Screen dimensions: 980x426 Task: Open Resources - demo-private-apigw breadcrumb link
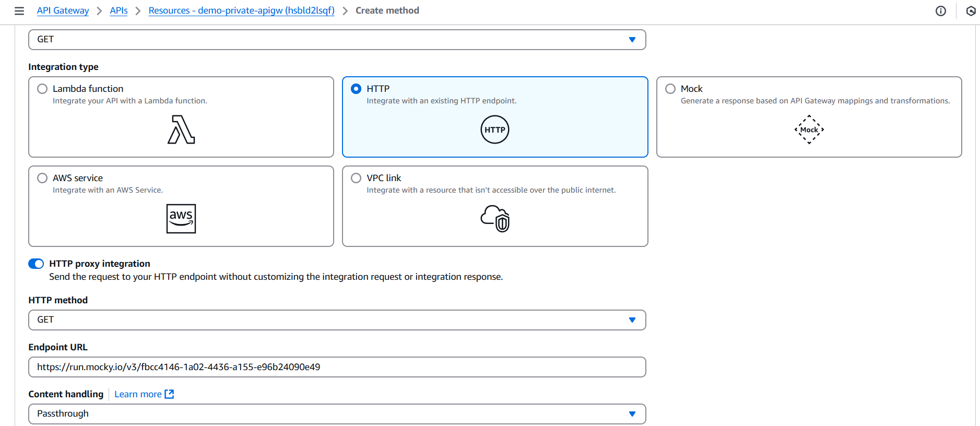(241, 10)
